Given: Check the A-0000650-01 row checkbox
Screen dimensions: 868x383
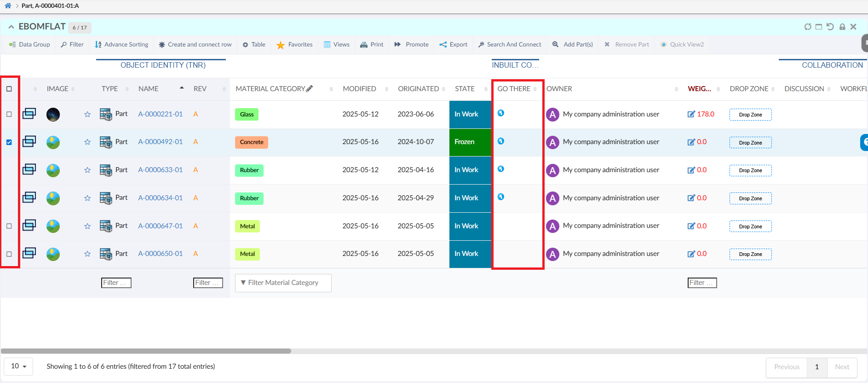Looking at the screenshot, I should (9, 254).
